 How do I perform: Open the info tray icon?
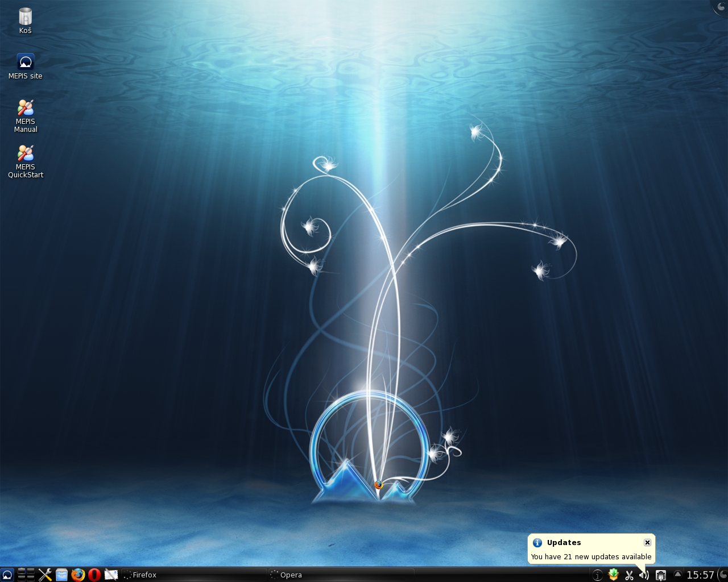(x=597, y=575)
